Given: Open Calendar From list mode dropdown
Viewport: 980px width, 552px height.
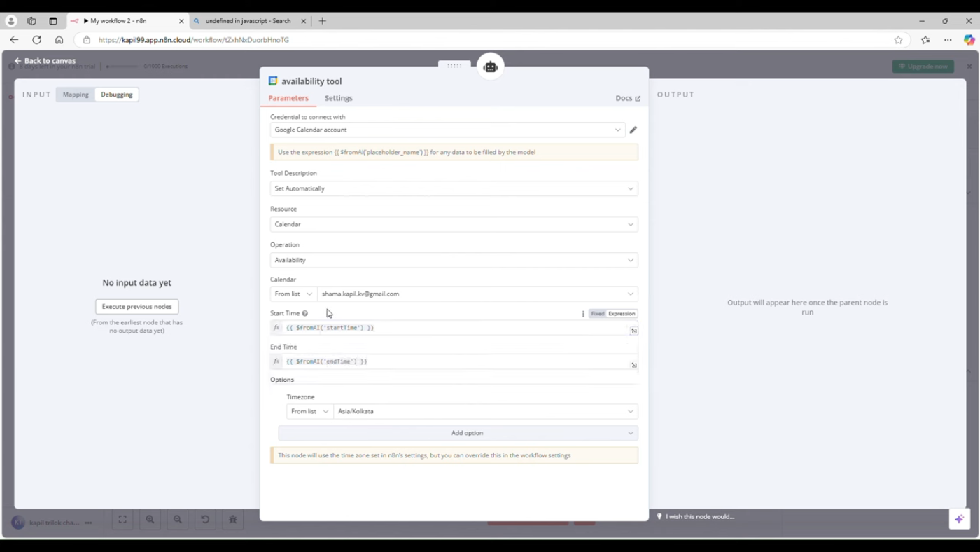Looking at the screenshot, I should (x=294, y=294).
